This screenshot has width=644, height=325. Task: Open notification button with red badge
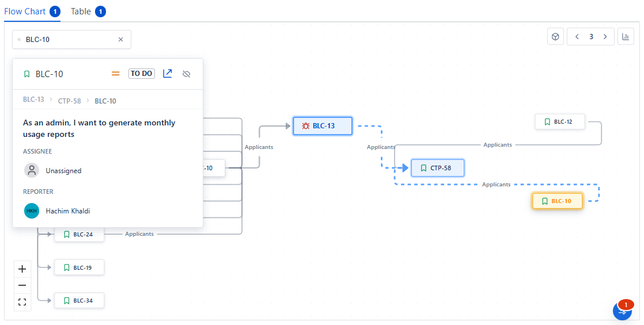click(x=622, y=310)
